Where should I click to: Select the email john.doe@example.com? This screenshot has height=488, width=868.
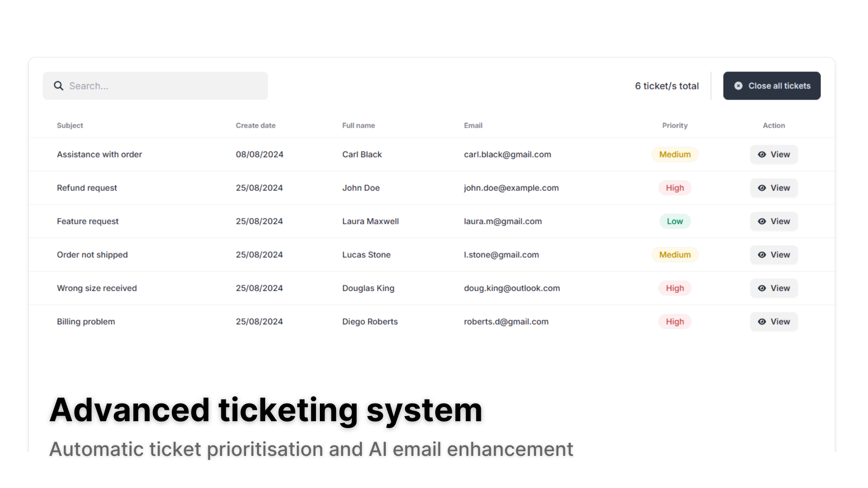pos(511,188)
